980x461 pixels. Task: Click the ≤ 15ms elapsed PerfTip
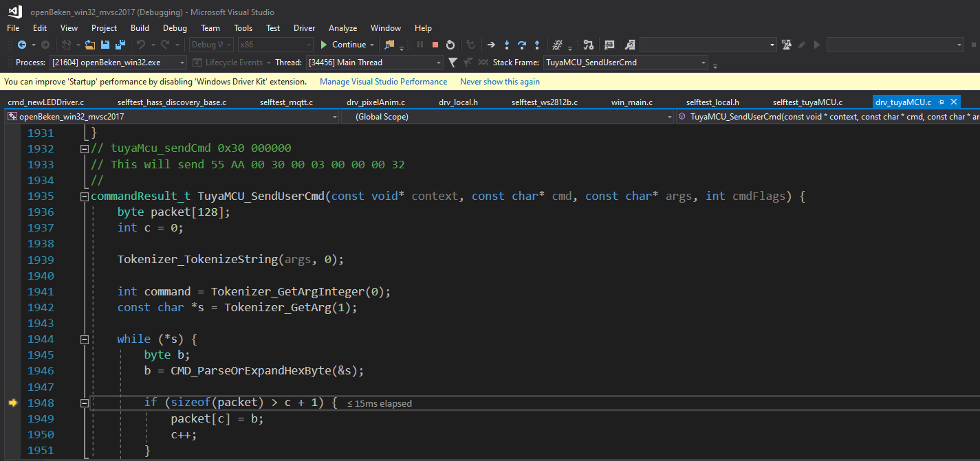379,403
